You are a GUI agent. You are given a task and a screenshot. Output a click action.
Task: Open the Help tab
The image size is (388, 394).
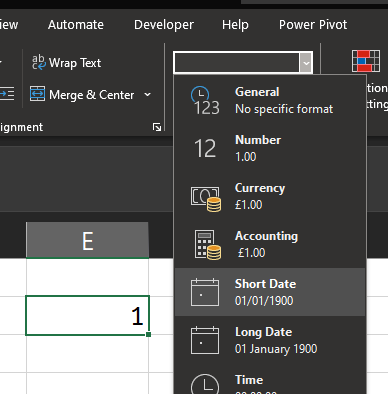[x=235, y=25]
